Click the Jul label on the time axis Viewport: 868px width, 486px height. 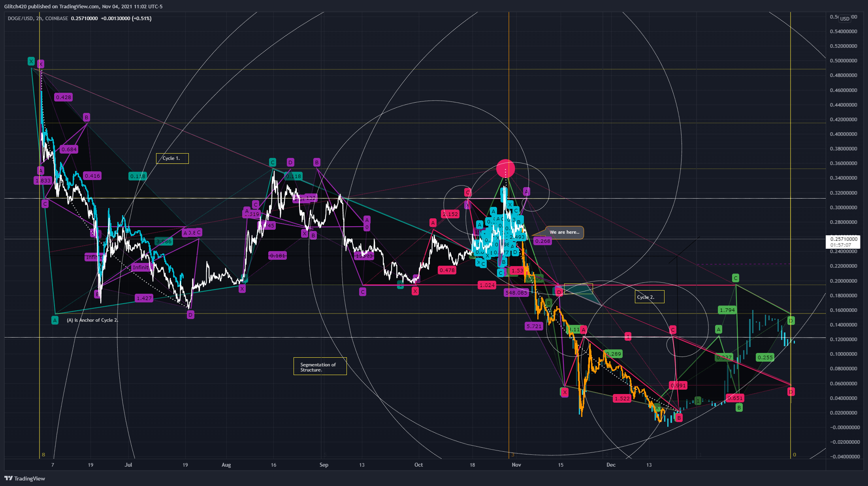[x=128, y=465]
